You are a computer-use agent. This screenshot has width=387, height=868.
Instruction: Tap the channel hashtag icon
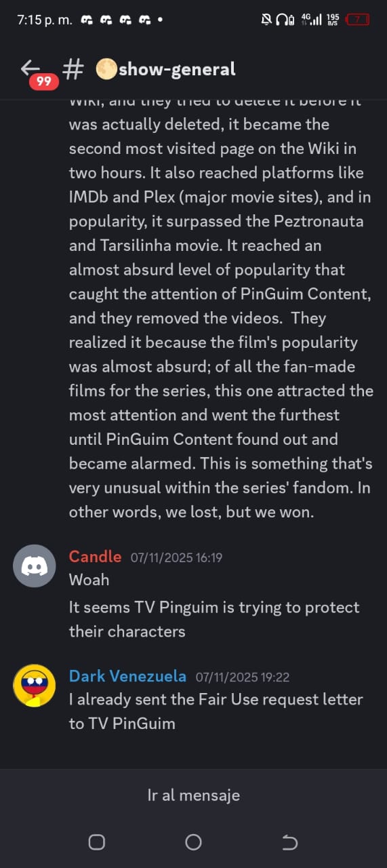click(x=73, y=68)
